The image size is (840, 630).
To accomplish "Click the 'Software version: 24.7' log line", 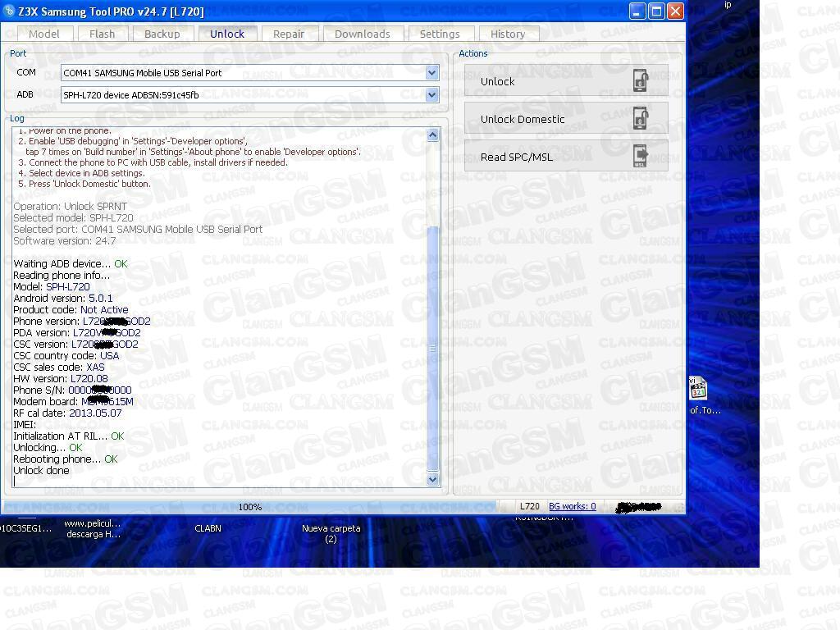I will pos(64,240).
